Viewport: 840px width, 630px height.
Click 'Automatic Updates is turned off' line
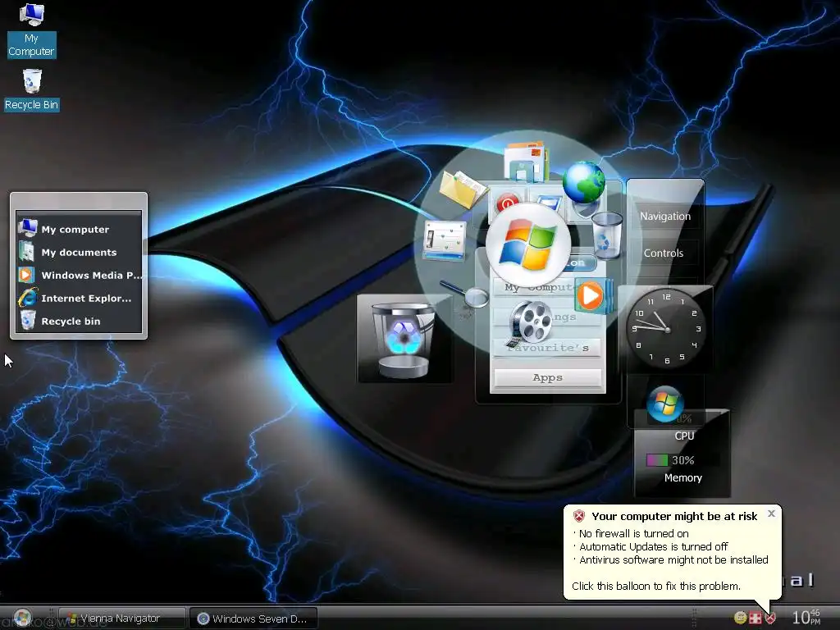tap(654, 547)
